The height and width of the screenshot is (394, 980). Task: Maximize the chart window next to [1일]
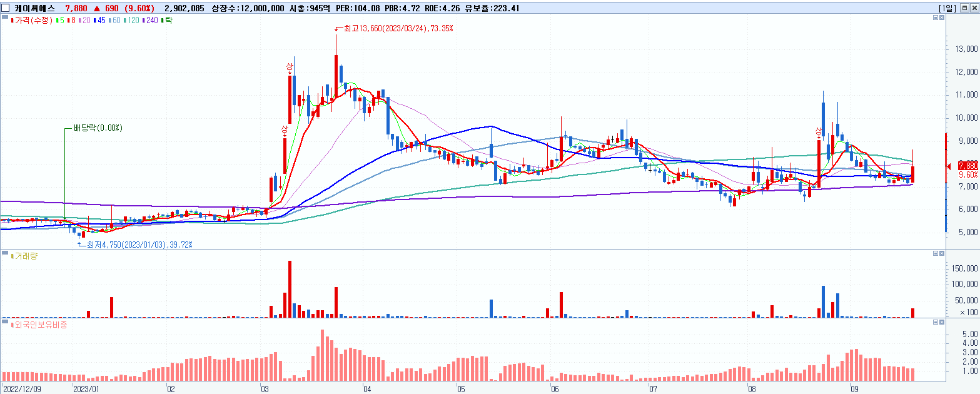pyautogui.click(x=965, y=8)
